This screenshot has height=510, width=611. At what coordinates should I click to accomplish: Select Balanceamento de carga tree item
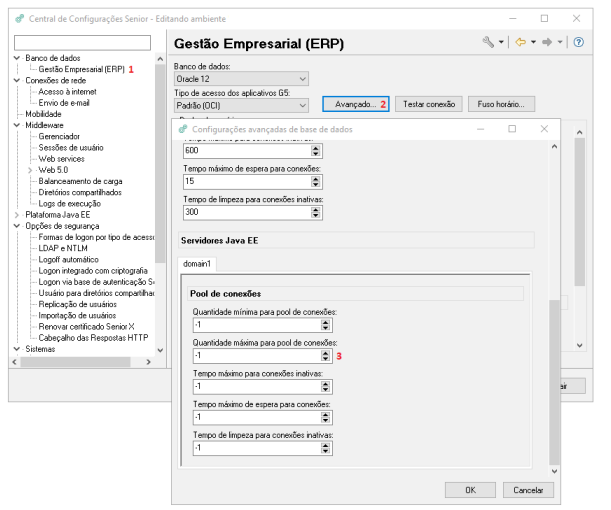coord(80,181)
